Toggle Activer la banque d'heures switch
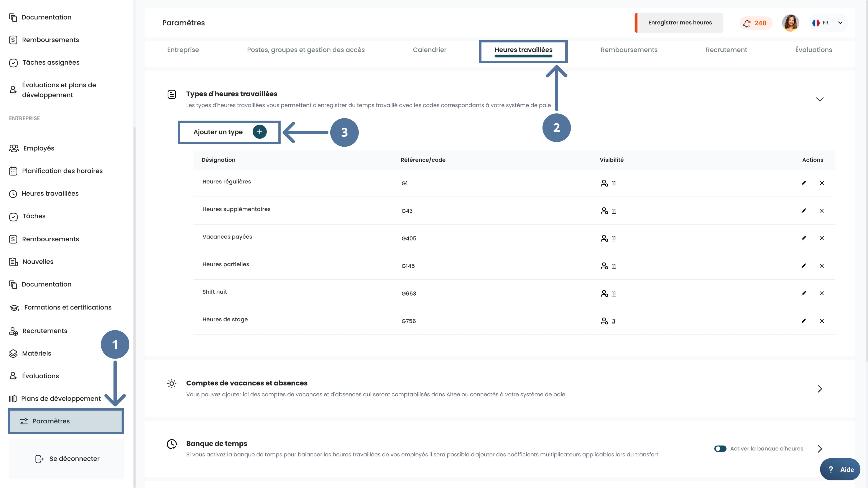The image size is (868, 488). click(720, 449)
